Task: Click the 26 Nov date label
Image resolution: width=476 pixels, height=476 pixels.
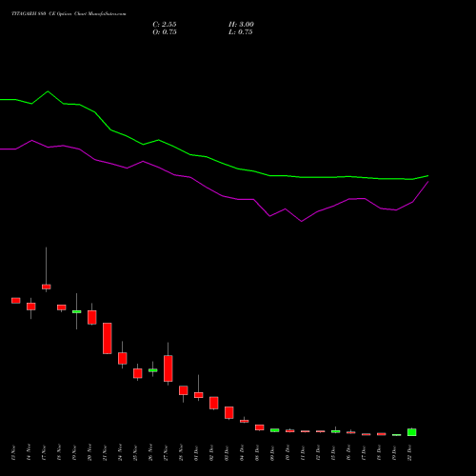Action: (x=150, y=453)
